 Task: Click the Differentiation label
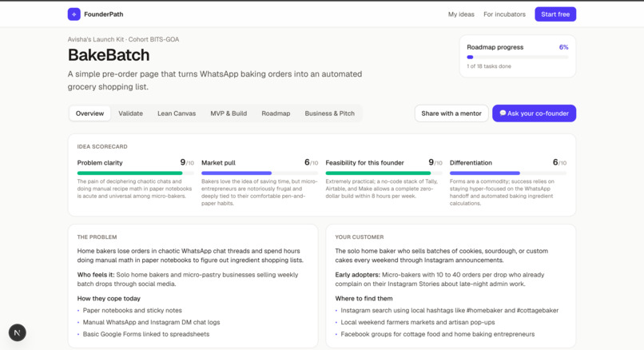[471, 163]
